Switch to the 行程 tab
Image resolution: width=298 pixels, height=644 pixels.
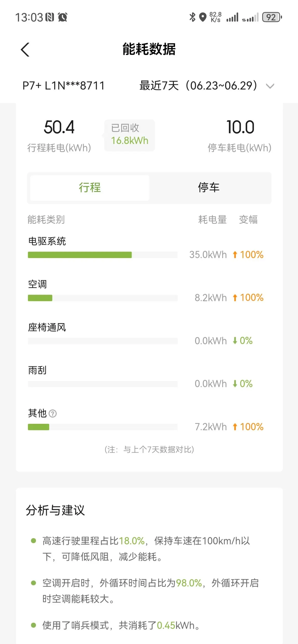(x=90, y=188)
